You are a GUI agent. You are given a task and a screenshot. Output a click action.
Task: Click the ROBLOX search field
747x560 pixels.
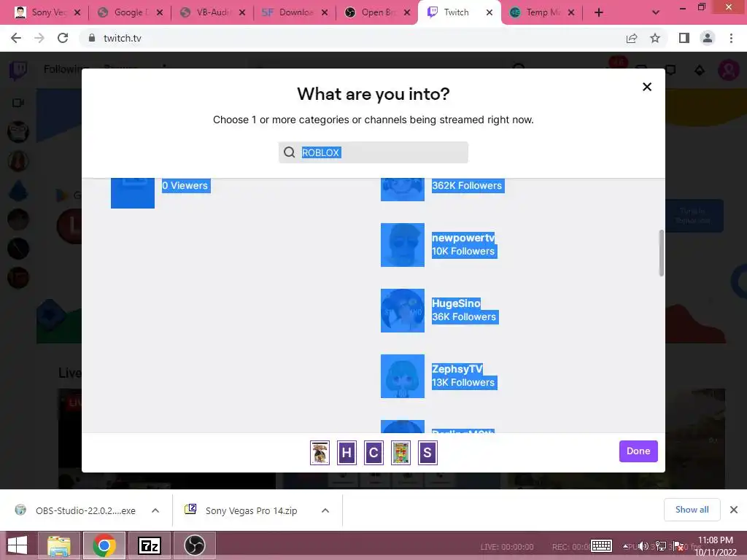tap(373, 152)
